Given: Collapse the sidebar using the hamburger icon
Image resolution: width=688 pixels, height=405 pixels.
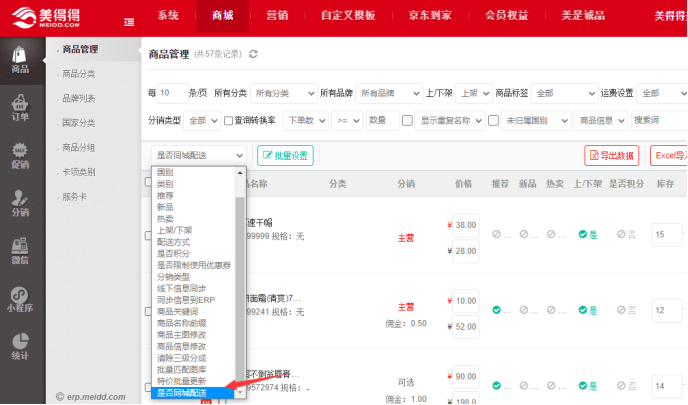Looking at the screenshot, I should click(x=129, y=22).
